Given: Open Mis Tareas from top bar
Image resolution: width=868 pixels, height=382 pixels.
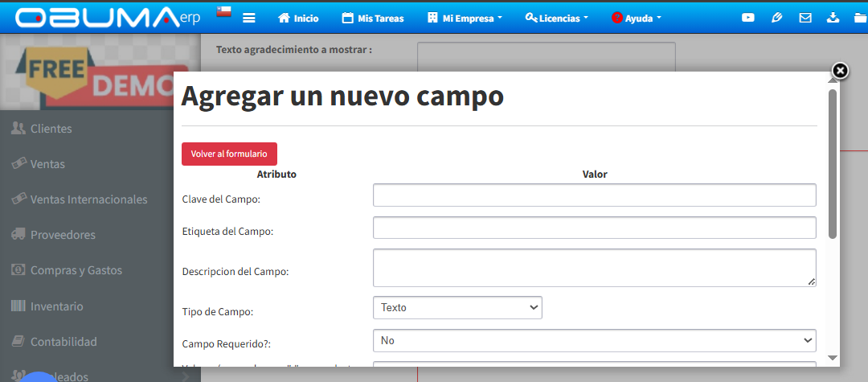Looking at the screenshot, I should [373, 18].
